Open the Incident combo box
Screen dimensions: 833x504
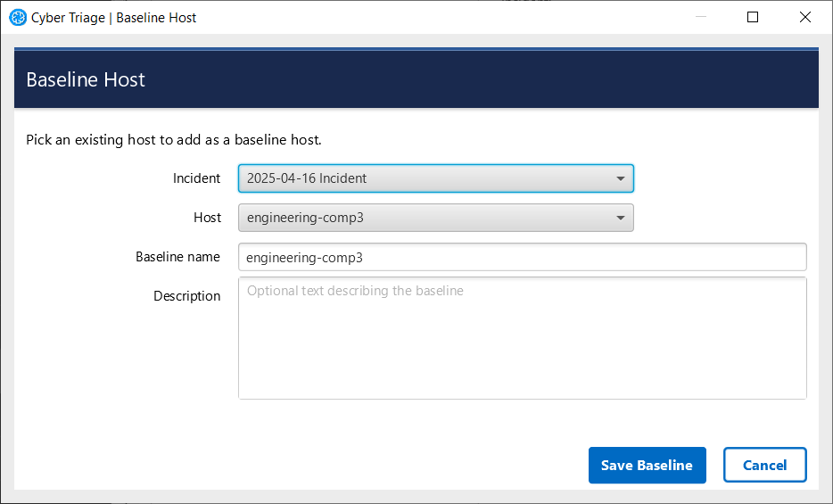tap(435, 178)
